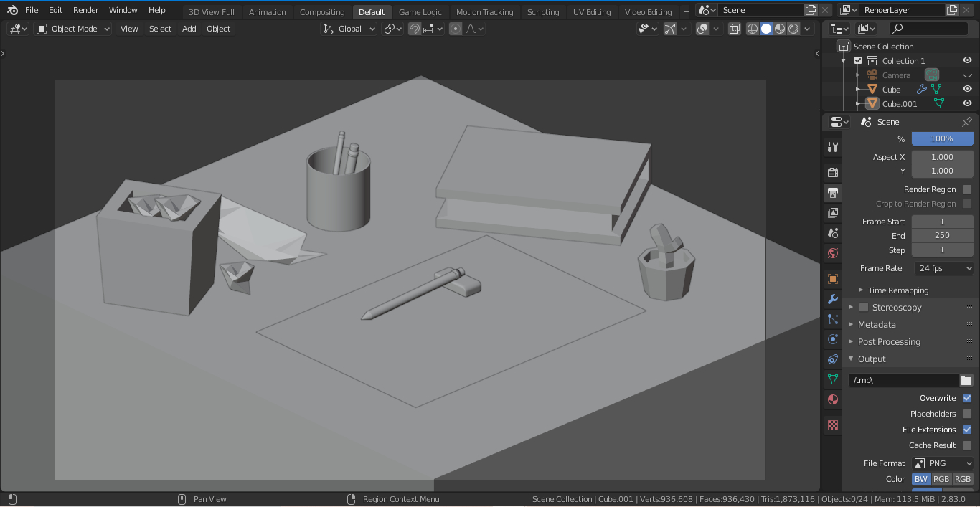
Task: Enable the Placeholders checkbox
Action: pos(966,414)
